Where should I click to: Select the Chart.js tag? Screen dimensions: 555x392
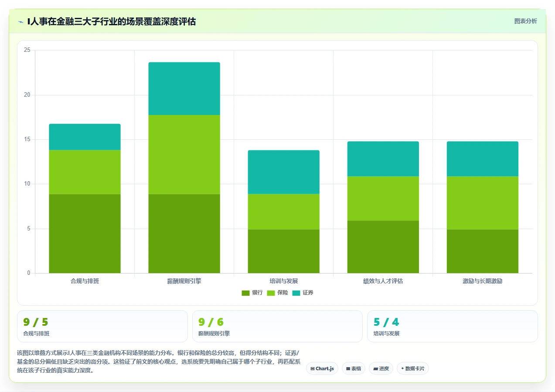[322, 368]
